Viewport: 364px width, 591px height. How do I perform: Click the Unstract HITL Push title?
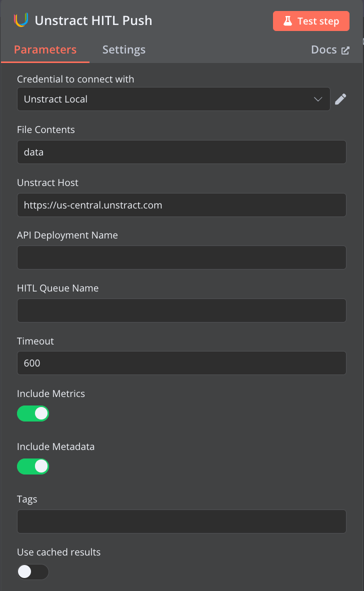tap(93, 20)
